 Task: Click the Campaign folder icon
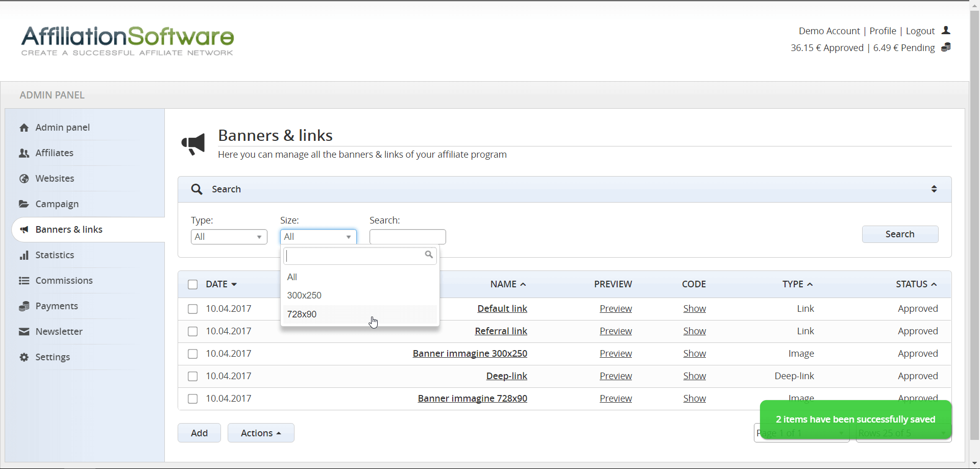pyautogui.click(x=24, y=204)
